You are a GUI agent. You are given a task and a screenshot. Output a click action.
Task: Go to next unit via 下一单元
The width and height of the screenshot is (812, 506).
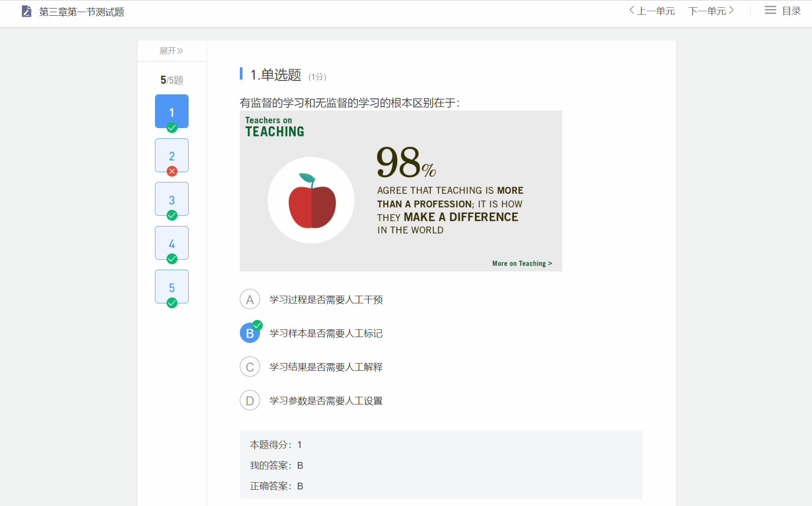pyautogui.click(x=711, y=11)
